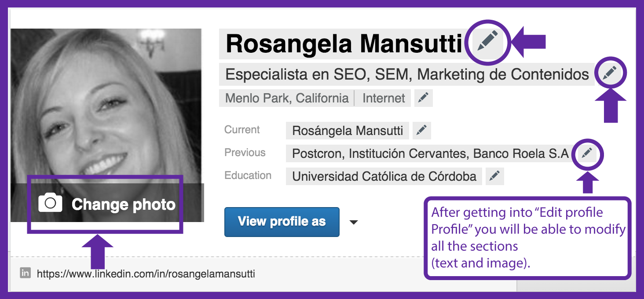Image resolution: width=644 pixels, height=299 pixels.
Task: Edit the headline using its pencil icon
Action: click(610, 73)
